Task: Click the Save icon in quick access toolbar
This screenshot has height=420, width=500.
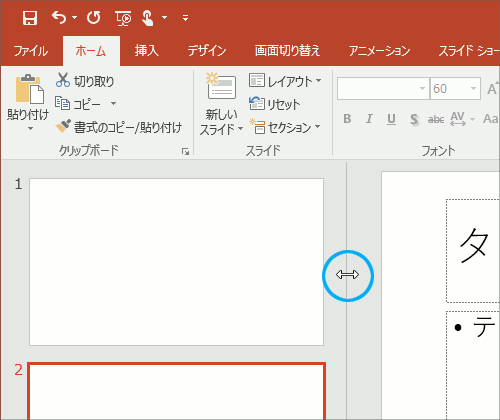Action: 30,18
